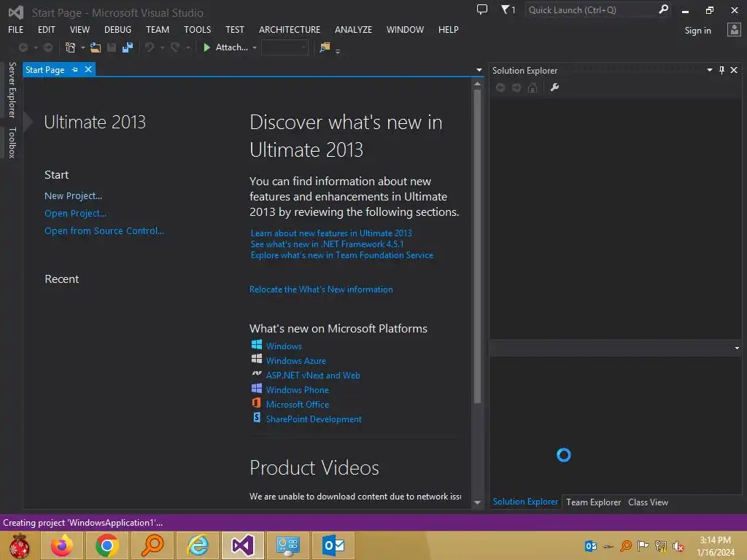Open the Redo history dropdown arrow
Viewport: 747px width, 560px height.
tap(188, 47)
